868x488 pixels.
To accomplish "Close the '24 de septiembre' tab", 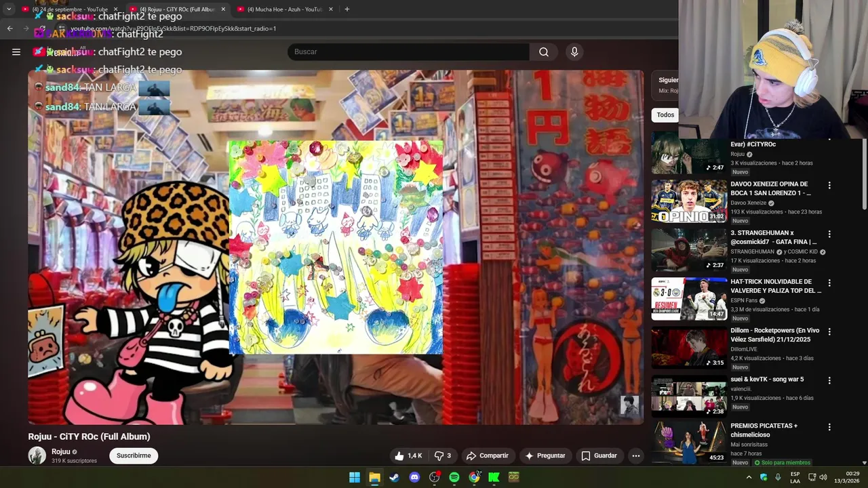I will (117, 9).
